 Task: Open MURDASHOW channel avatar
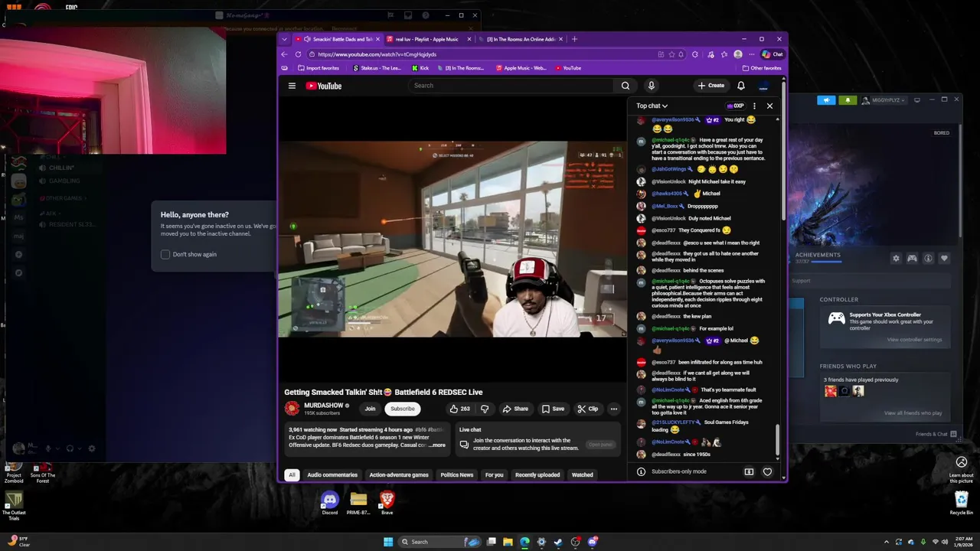[292, 409]
